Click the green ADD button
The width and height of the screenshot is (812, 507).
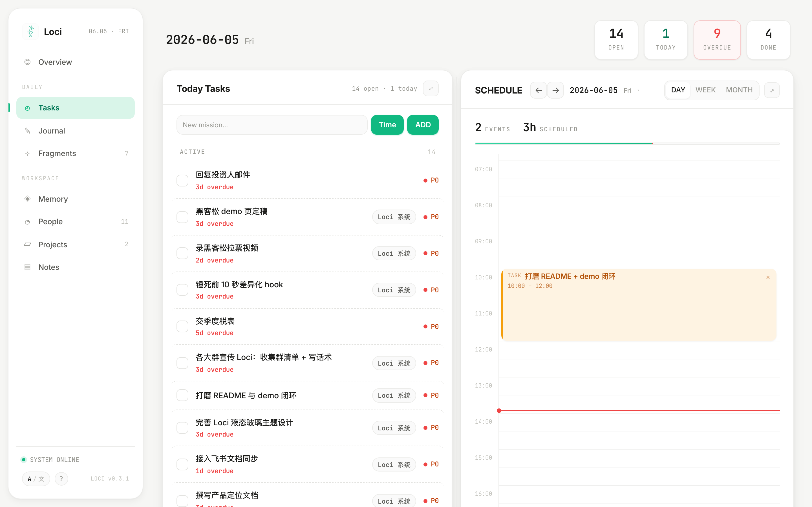[x=423, y=125]
